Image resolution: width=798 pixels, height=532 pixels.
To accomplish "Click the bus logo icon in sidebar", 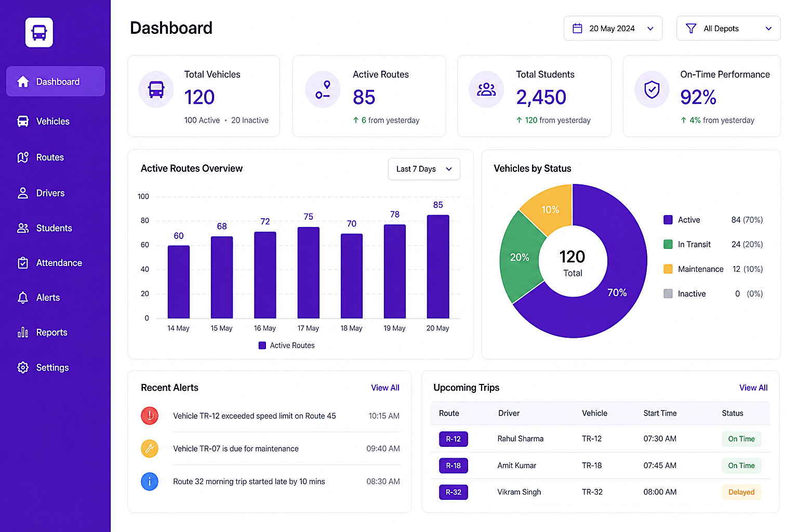I will 39,32.
